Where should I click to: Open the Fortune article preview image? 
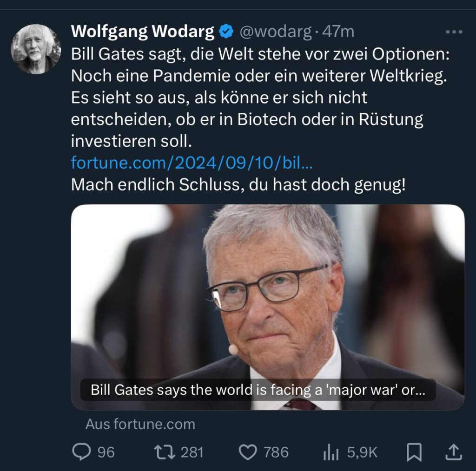click(x=268, y=307)
